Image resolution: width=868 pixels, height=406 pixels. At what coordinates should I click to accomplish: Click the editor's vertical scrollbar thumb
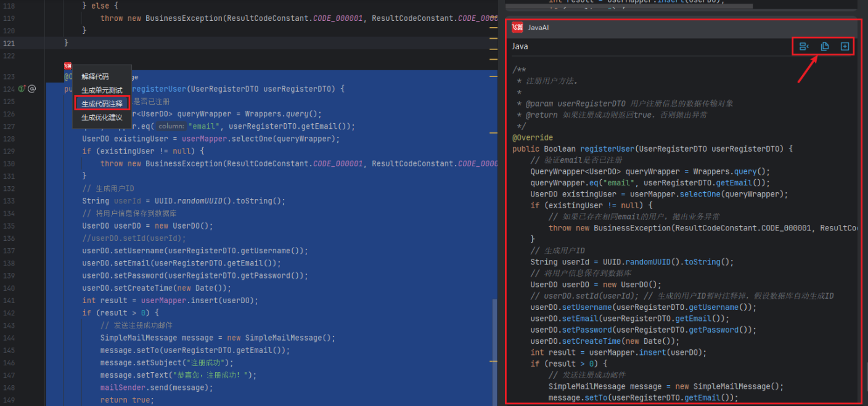coord(494,351)
